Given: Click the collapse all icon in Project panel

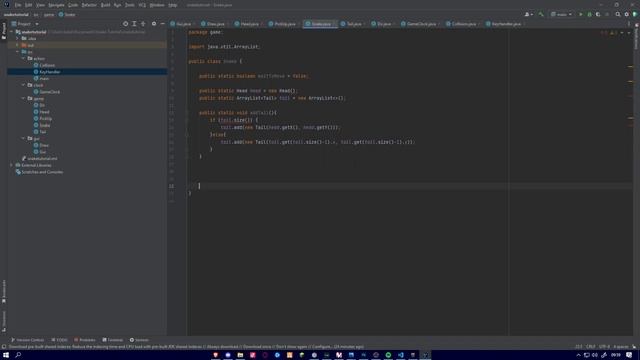Looking at the screenshot, I should (143, 24).
